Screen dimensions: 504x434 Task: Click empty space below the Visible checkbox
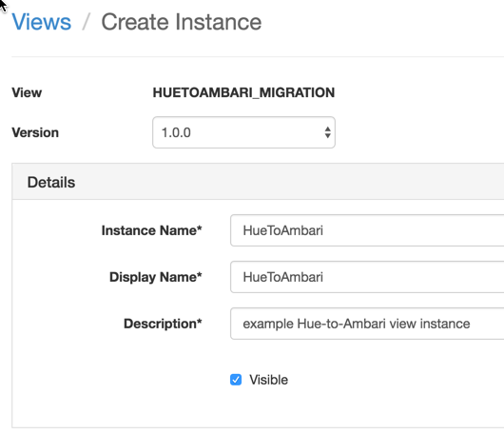[x=257, y=407]
